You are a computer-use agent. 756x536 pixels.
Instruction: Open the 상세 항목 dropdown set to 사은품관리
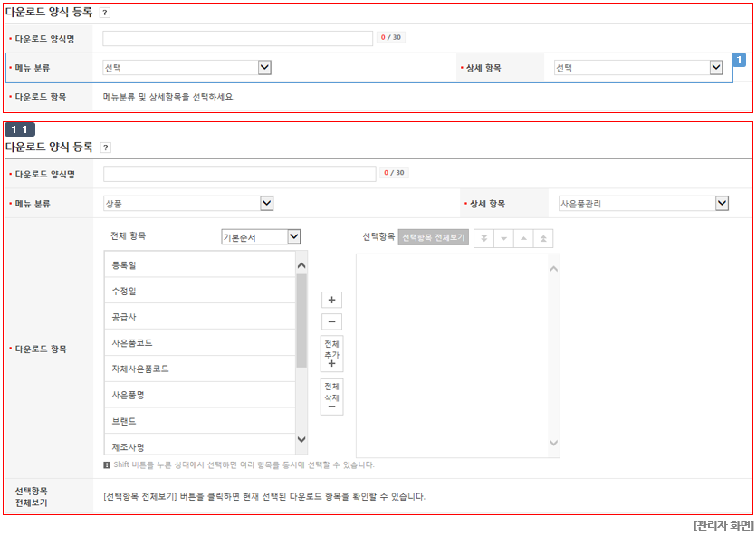(643, 204)
